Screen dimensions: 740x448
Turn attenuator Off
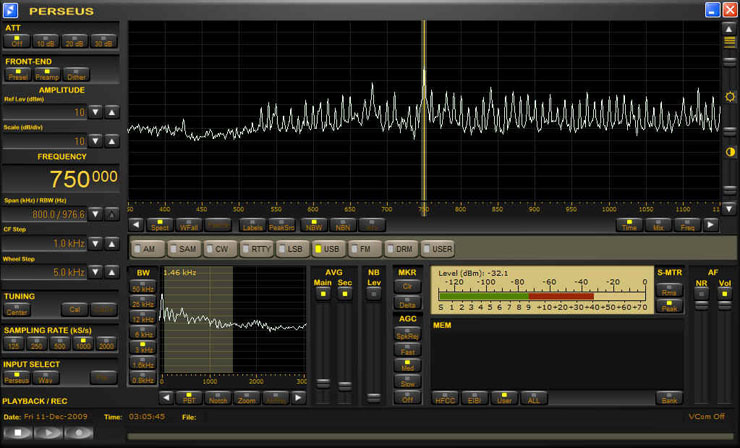[x=17, y=41]
